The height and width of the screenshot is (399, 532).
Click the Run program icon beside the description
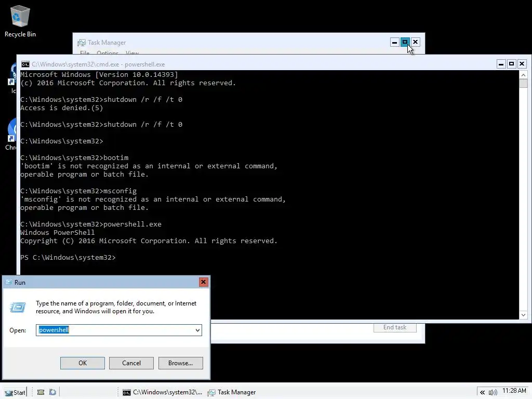18,308
